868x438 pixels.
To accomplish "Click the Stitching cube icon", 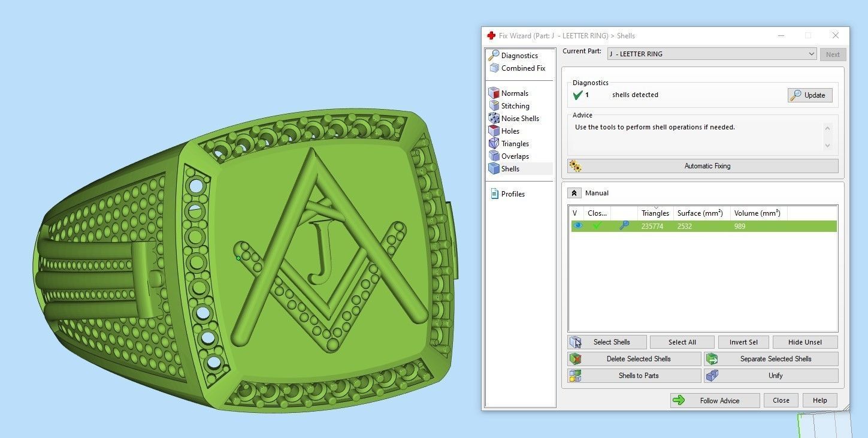I will tap(494, 106).
